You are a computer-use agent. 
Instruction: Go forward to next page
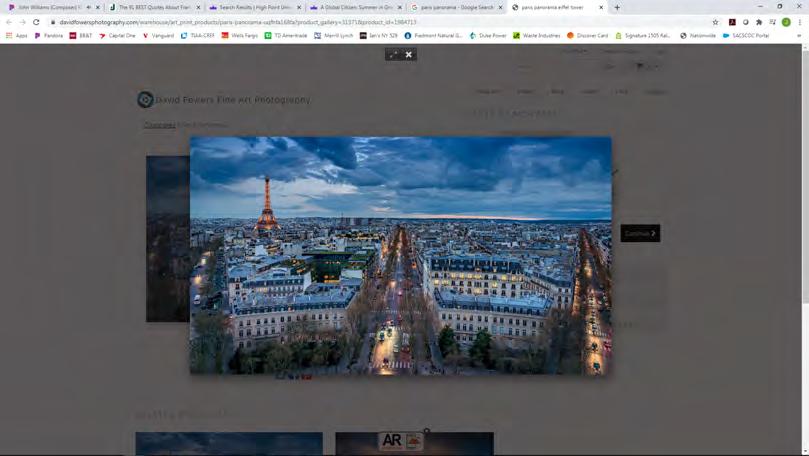coord(22,22)
